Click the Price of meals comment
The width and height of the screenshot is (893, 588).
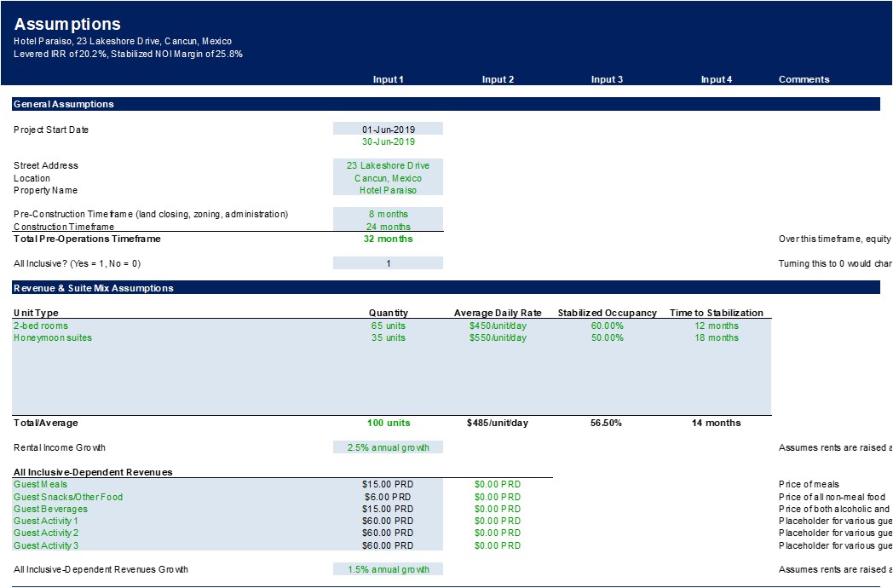click(809, 484)
